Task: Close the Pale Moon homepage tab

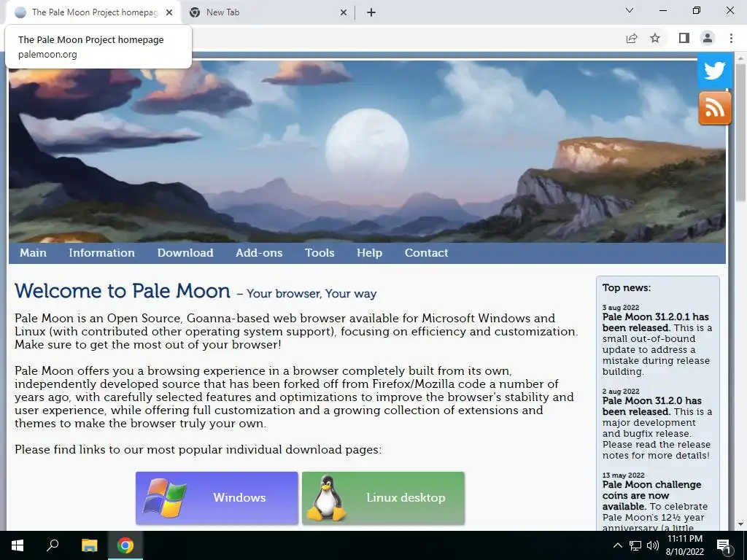Action: point(169,13)
